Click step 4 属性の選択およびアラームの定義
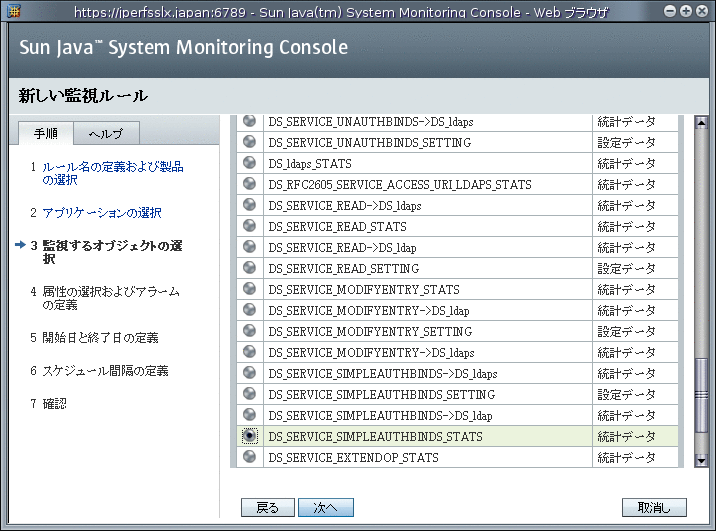Image resolution: width=716 pixels, height=531 pixels. (111, 298)
